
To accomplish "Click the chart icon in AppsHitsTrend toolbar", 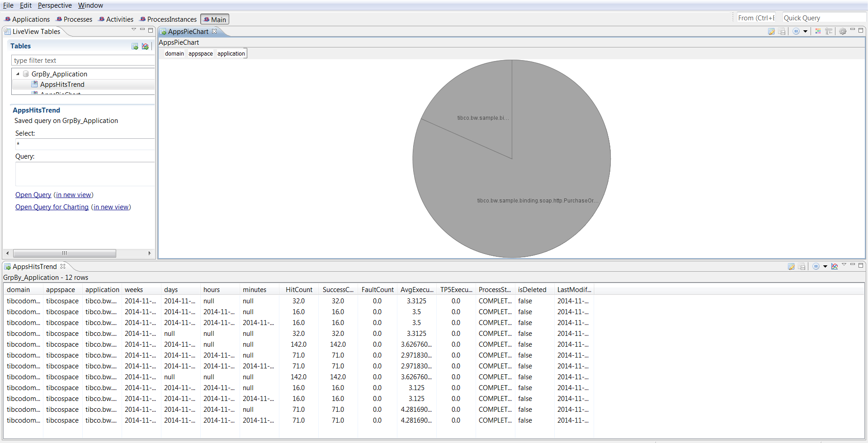I will pos(835,266).
